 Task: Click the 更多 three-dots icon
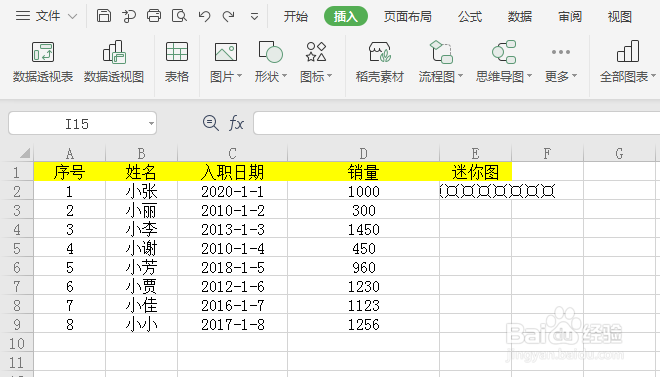pos(561,52)
